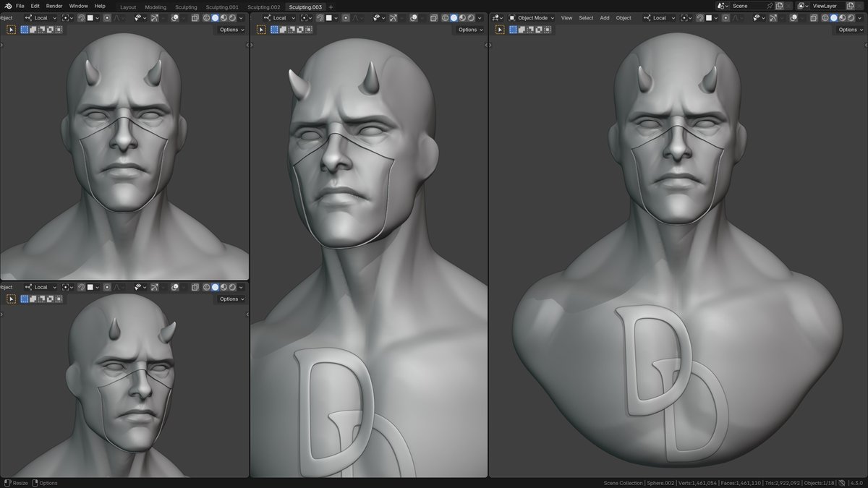Switch to the Layout workspace tab
This screenshot has width=868, height=488.
point(128,7)
